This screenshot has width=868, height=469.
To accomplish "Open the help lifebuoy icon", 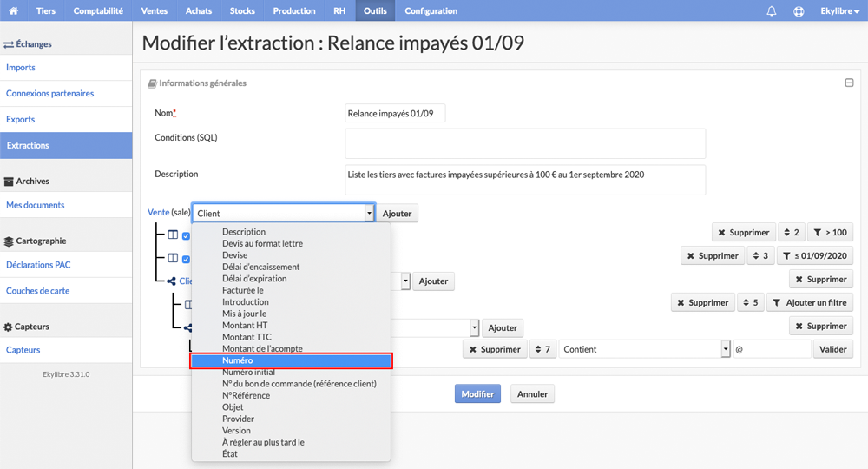I will 799,10.
